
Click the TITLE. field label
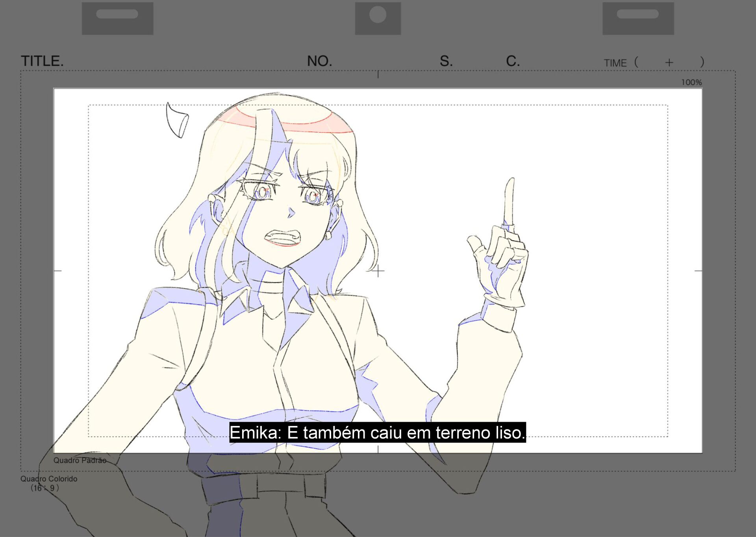pyautogui.click(x=42, y=61)
